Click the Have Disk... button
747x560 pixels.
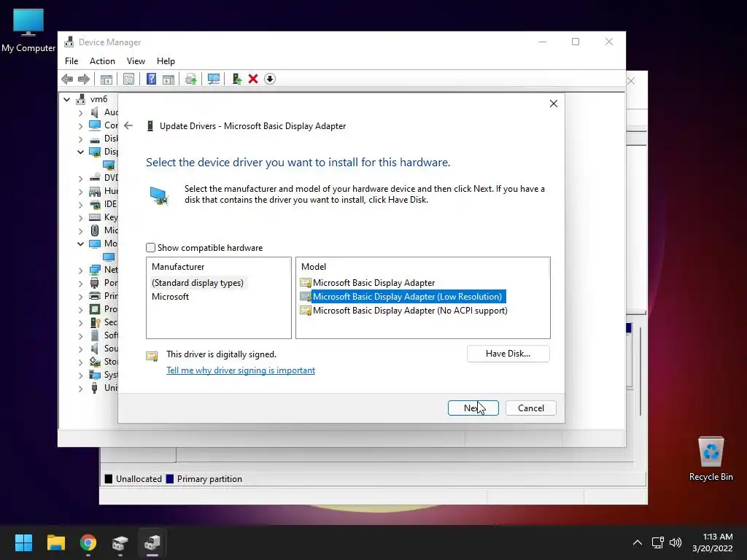(x=508, y=354)
